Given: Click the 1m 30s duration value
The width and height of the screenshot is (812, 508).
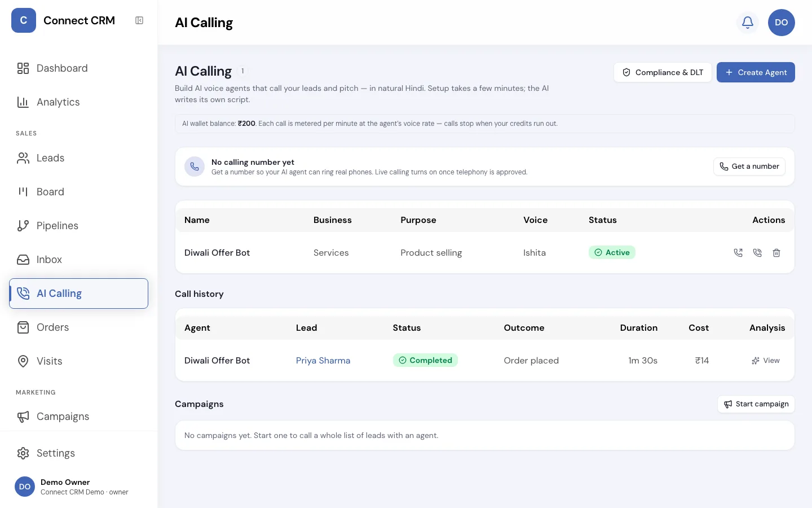Looking at the screenshot, I should [x=643, y=361].
